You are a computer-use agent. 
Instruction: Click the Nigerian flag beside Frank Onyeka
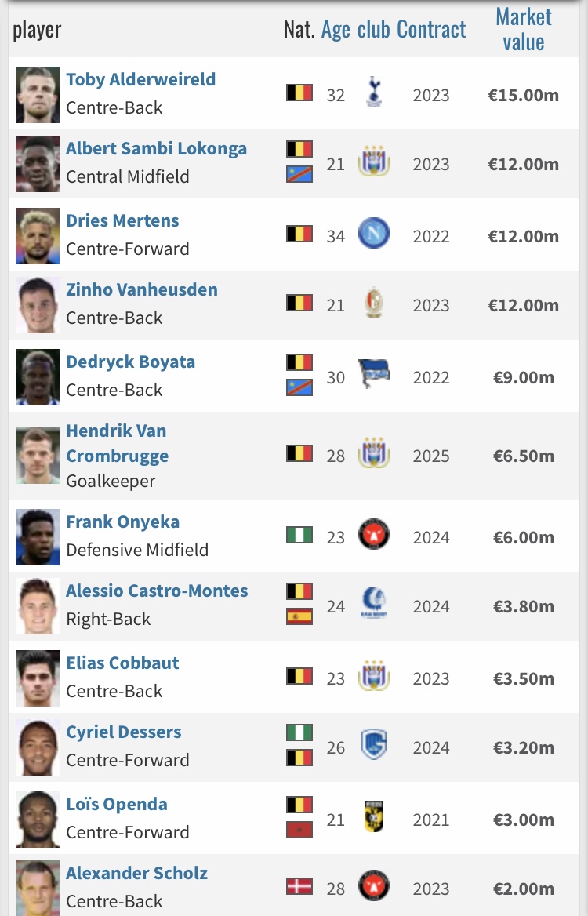[x=299, y=536]
